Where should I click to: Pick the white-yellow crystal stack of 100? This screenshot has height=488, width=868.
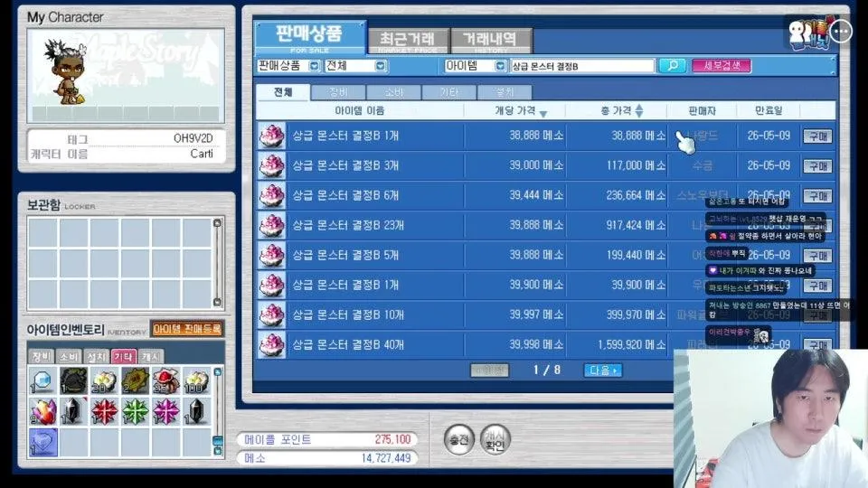point(196,380)
